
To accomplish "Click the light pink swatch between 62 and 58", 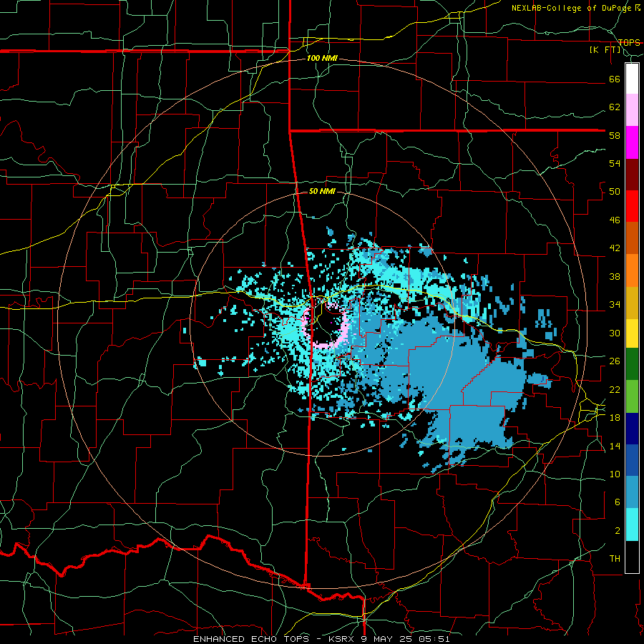I will [632, 110].
